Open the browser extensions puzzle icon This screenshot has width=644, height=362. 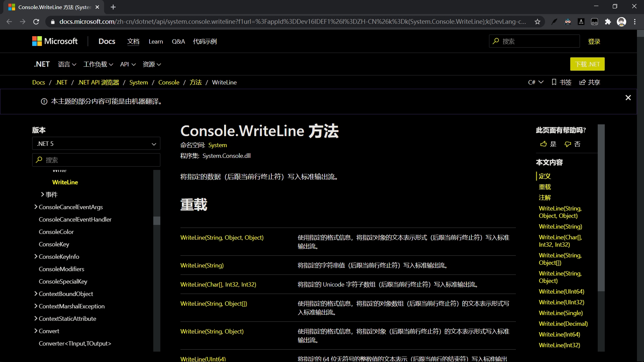[608, 22]
